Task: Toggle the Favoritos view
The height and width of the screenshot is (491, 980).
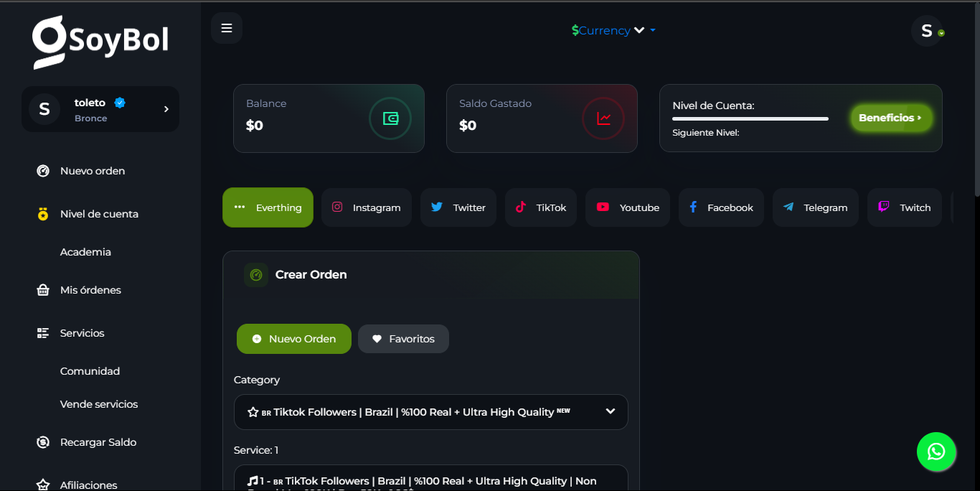Action: tap(403, 339)
